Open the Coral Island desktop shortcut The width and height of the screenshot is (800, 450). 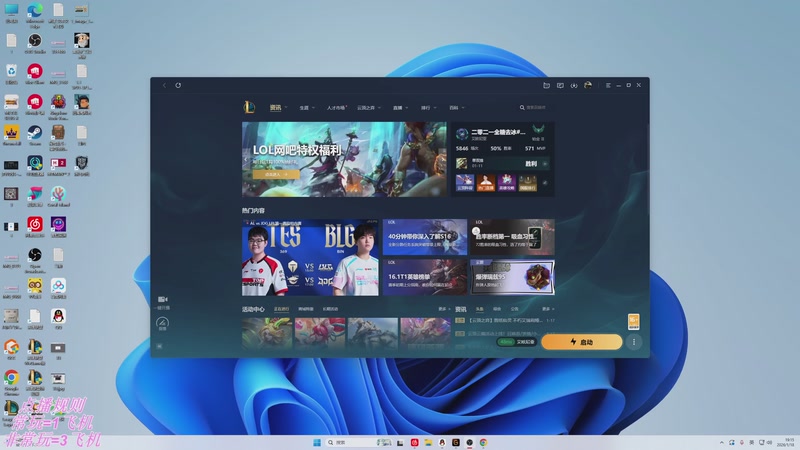(x=58, y=196)
